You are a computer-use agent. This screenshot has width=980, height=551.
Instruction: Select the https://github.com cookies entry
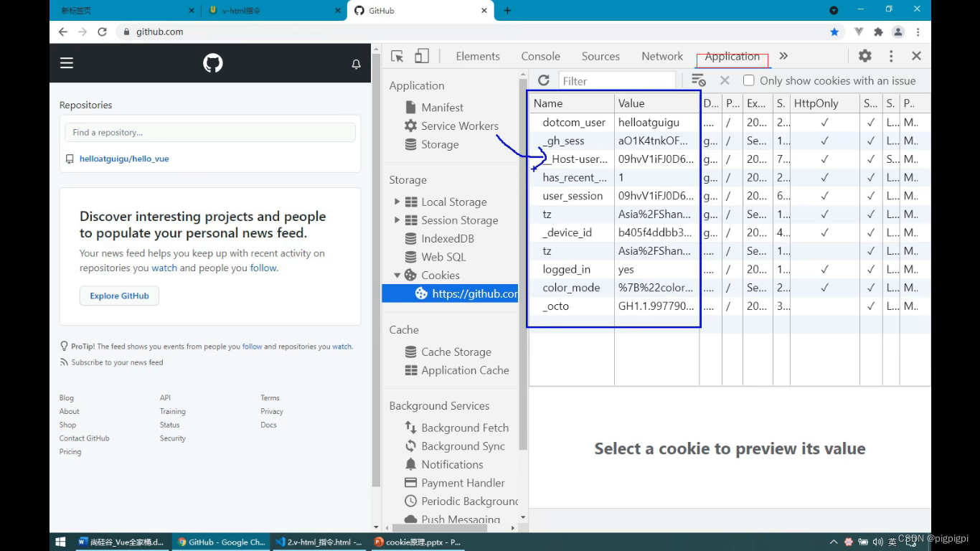450,293
